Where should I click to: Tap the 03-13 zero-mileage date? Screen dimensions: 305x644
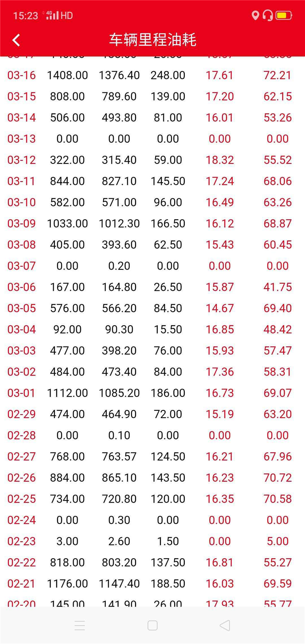pos(21,139)
